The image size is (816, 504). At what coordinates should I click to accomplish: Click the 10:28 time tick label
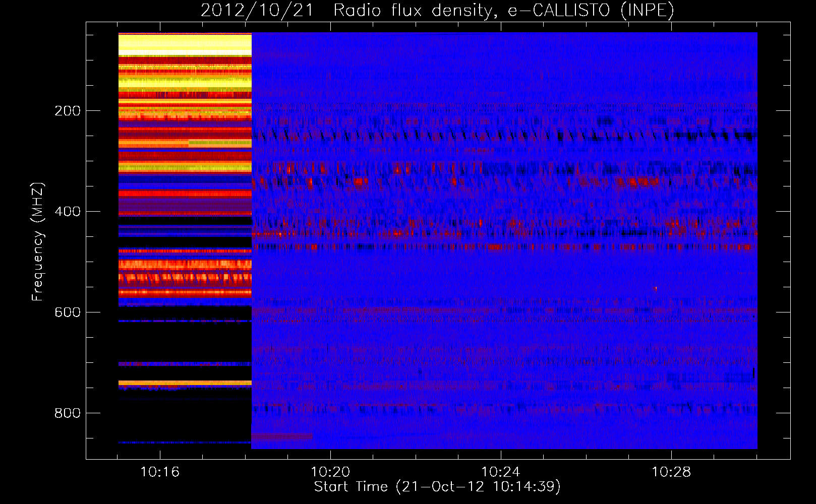click(x=671, y=472)
